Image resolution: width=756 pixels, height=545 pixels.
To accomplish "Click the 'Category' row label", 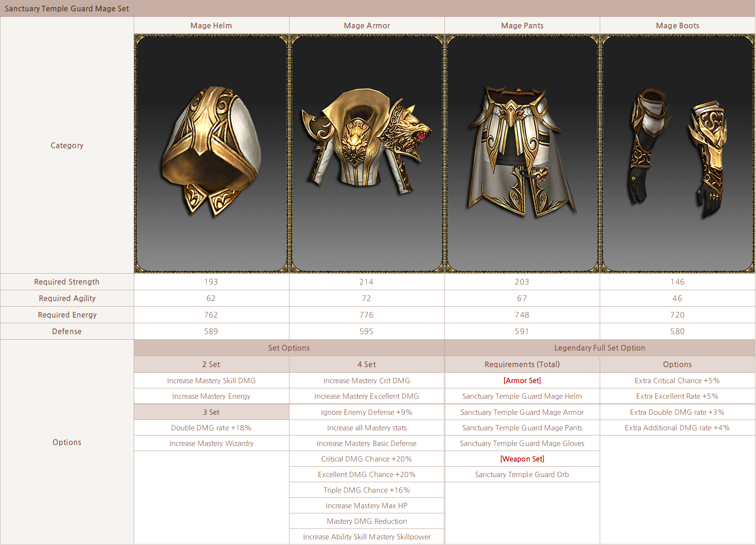I will (67, 145).
